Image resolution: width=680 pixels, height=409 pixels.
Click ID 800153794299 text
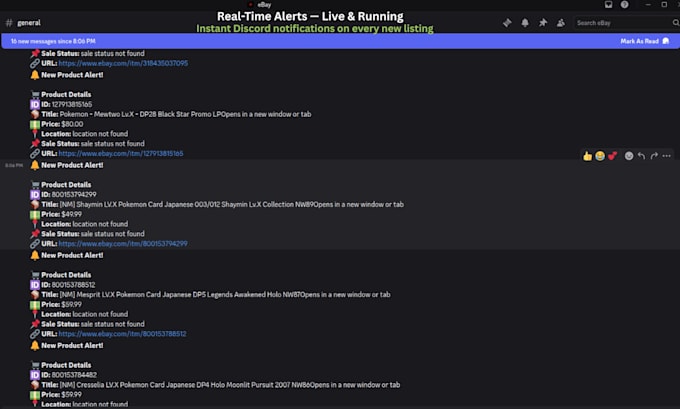point(69,195)
